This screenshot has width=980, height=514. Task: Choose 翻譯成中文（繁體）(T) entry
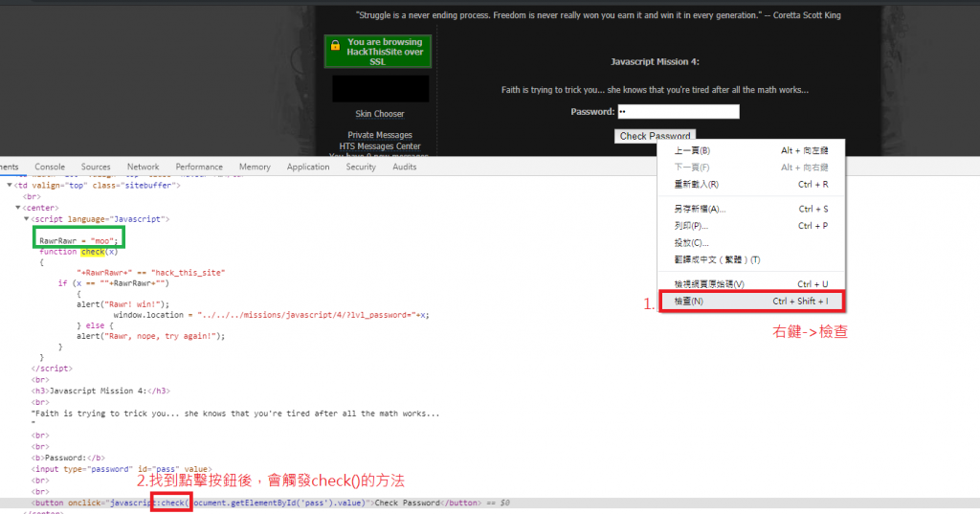coord(750,259)
